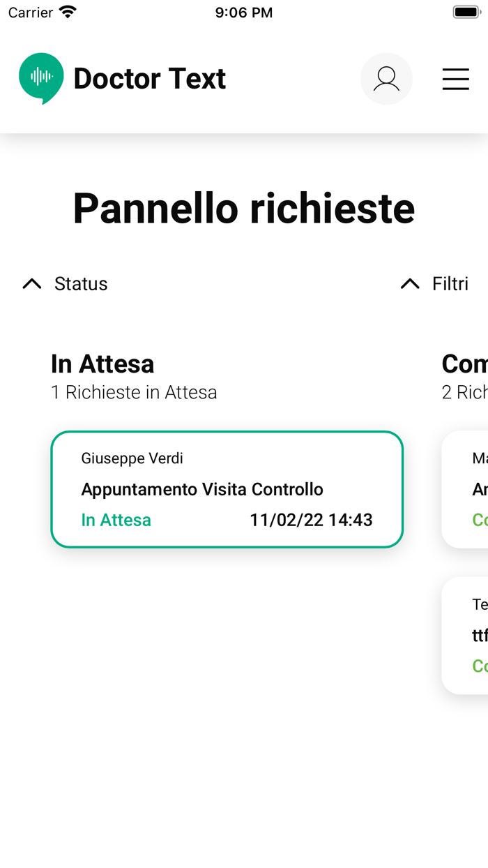Open the user profile icon
This screenshot has width=488, height=868.
(x=386, y=79)
